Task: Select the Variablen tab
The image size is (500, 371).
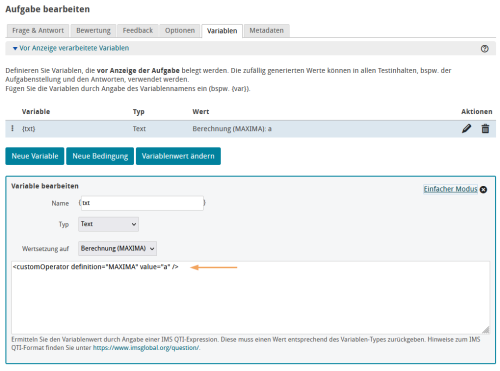Action: pos(222,31)
